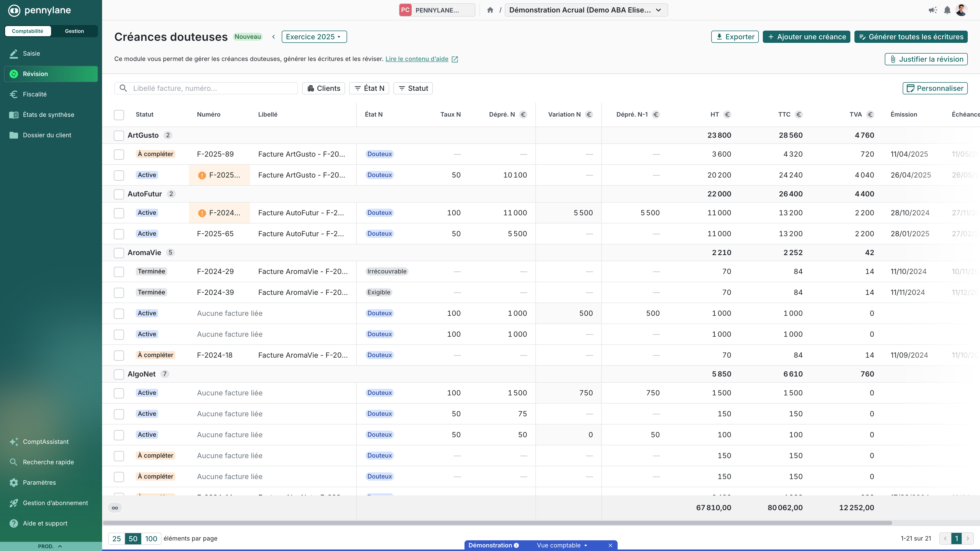Click the euro icon beside Dépré. N header
The image size is (980, 551).
(523, 115)
